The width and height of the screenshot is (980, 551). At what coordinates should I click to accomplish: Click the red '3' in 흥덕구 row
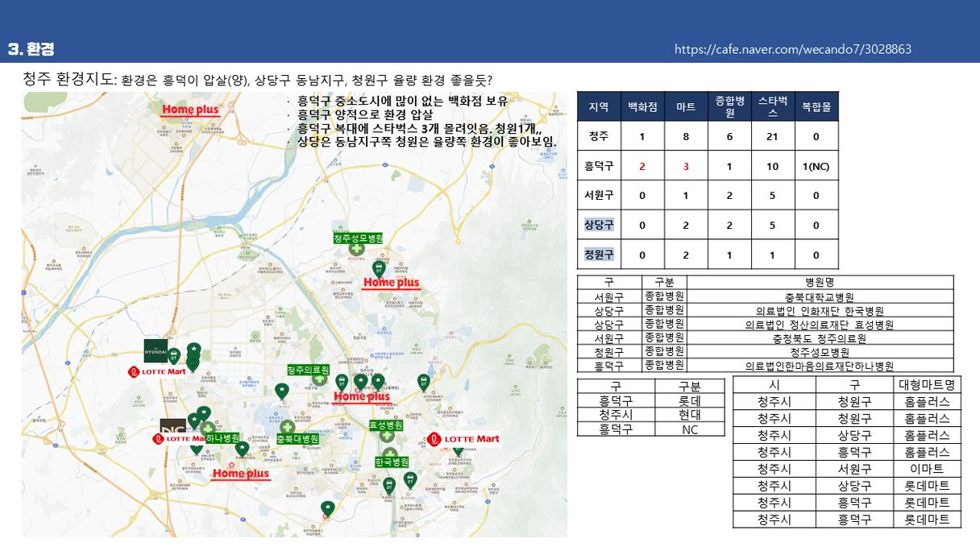pyautogui.click(x=686, y=166)
